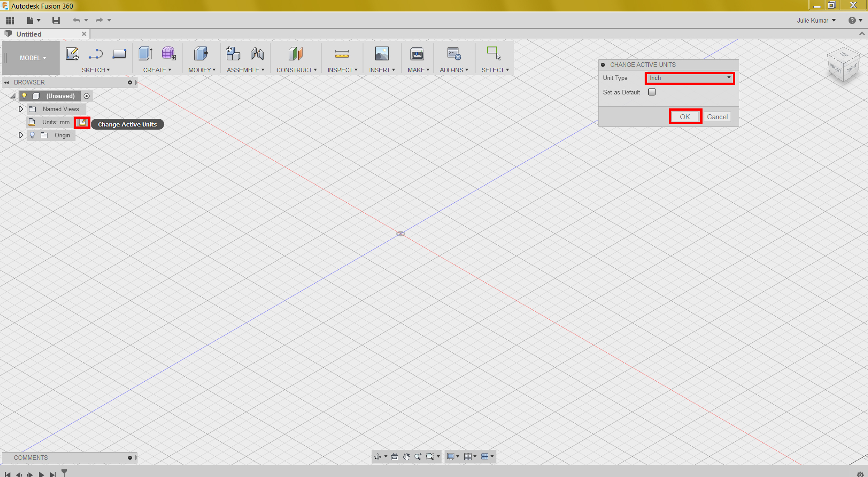
Task: Click Cancel in Change Active Units
Action: click(717, 117)
